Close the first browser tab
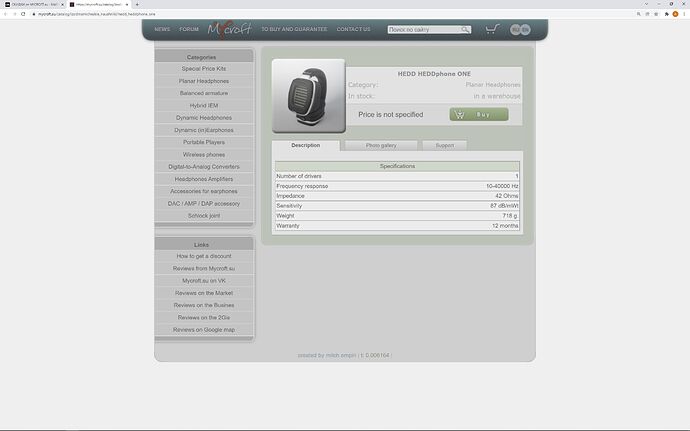The height and width of the screenshot is (431, 690). click(x=62, y=4)
